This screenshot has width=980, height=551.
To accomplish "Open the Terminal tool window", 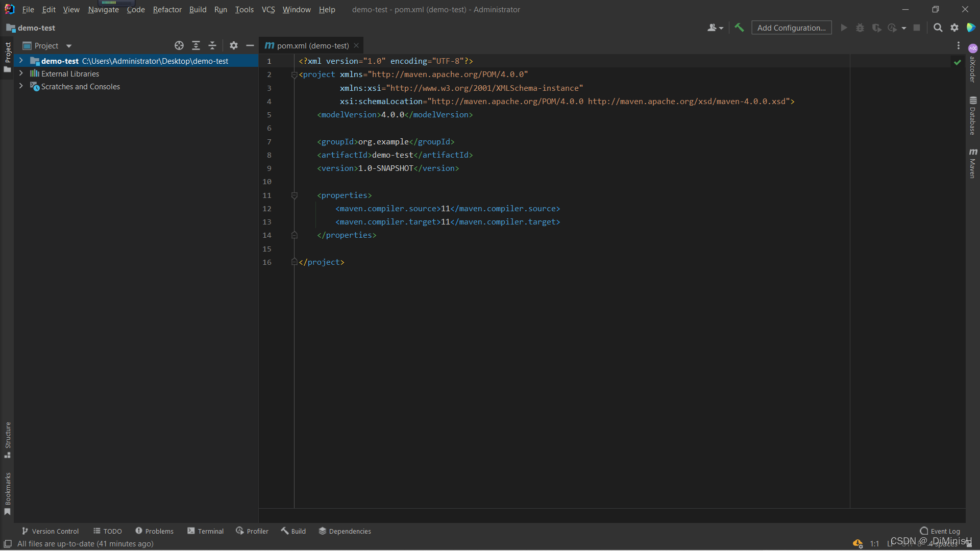I will point(206,531).
